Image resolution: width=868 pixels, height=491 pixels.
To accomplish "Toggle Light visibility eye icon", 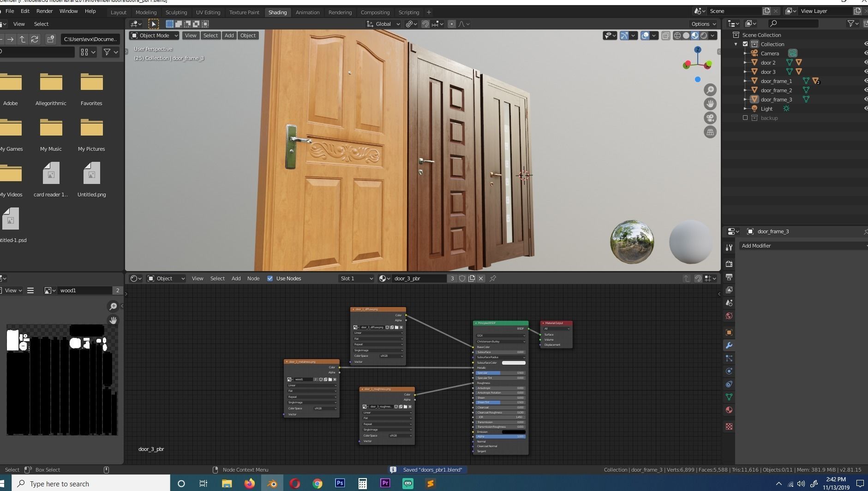I will 865,109.
